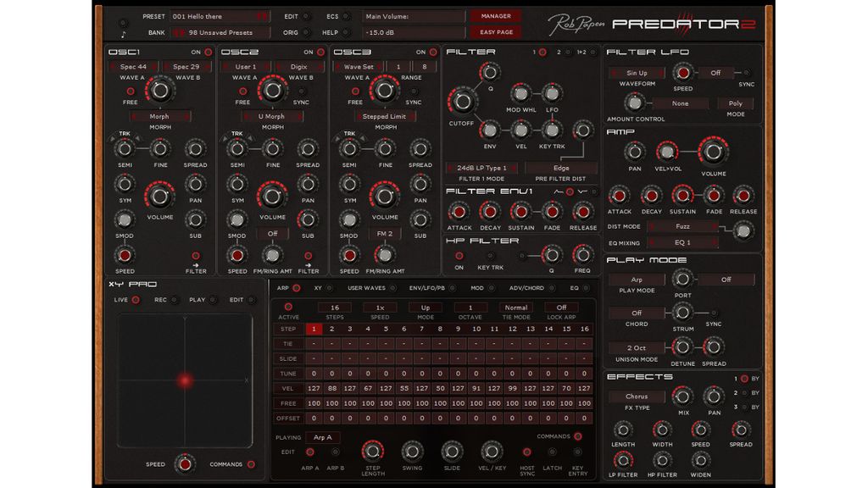
Task: Open the 24dB LP Type 1 filter mode dropdown
Action: coord(481,168)
